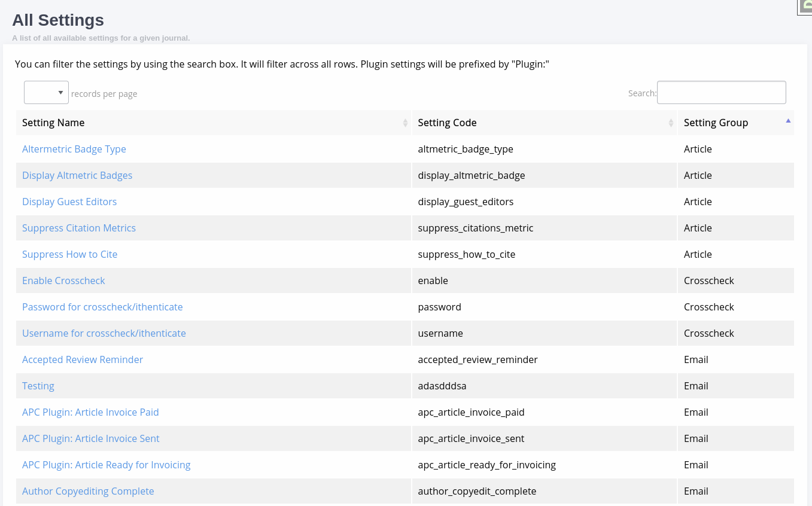Open APC Plugin: Article Ready for Invoicing
Screen dimensions: 812x506
click(x=107, y=465)
